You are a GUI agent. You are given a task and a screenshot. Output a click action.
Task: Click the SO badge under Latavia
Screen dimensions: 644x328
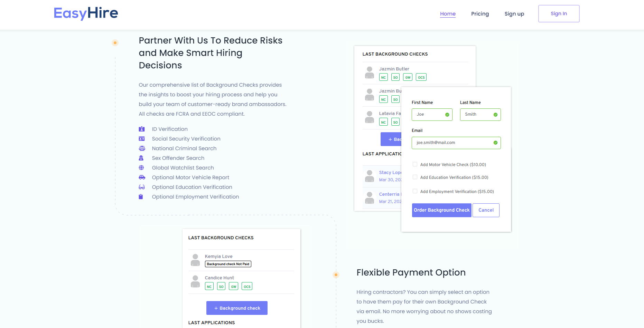(x=395, y=122)
